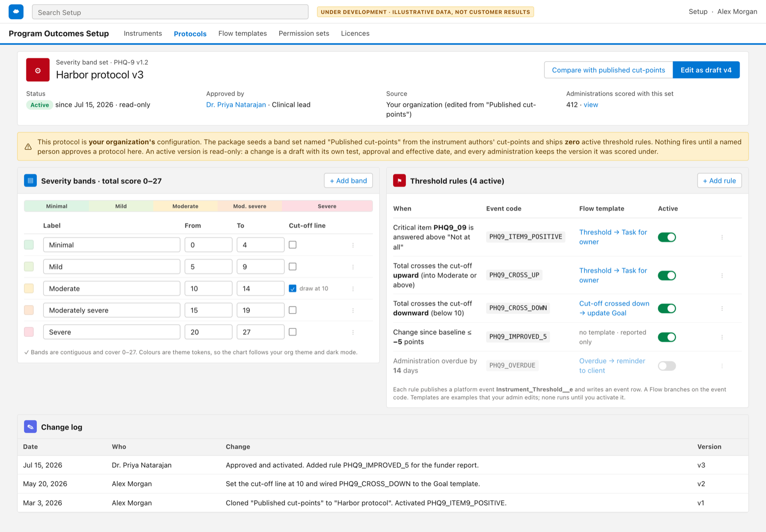This screenshot has height=532, width=766.
Task: Open actions menu for PHQ9_CROSS_UP rule
Action: (722, 275)
